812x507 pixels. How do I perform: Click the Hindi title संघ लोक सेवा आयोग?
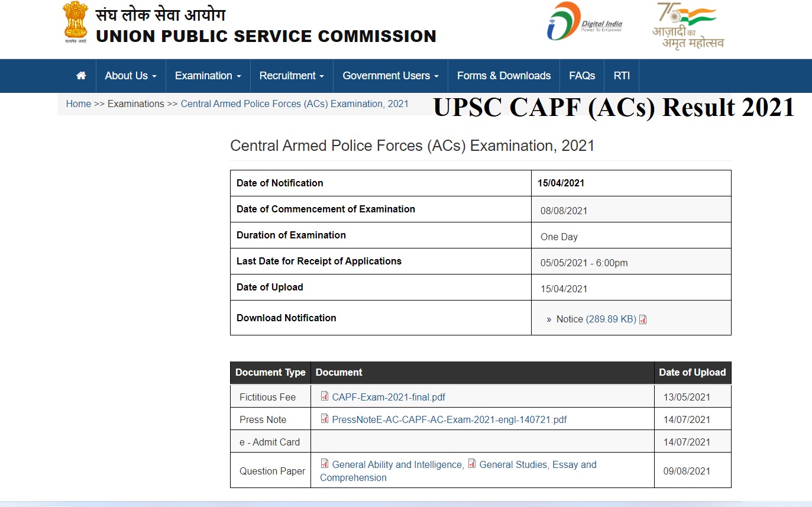pyautogui.click(x=160, y=15)
